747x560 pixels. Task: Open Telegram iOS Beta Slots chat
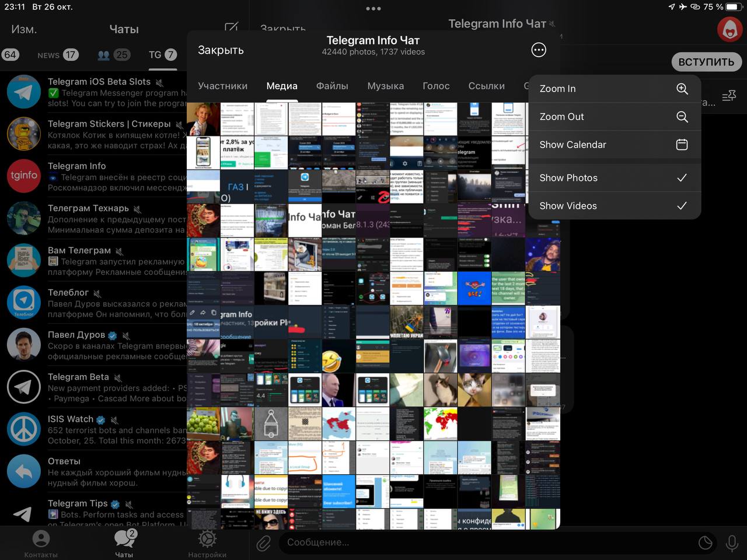click(x=93, y=92)
